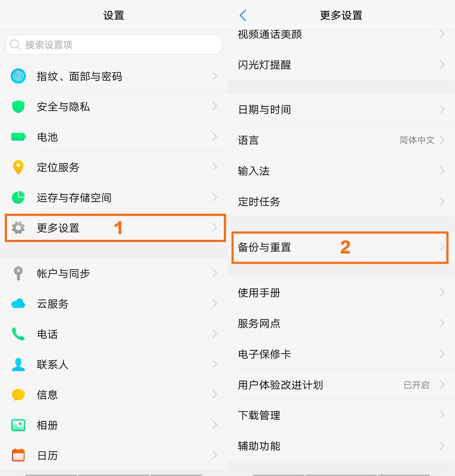Tap the photo album icon next to 相册
This screenshot has width=455, height=476.
(17, 425)
